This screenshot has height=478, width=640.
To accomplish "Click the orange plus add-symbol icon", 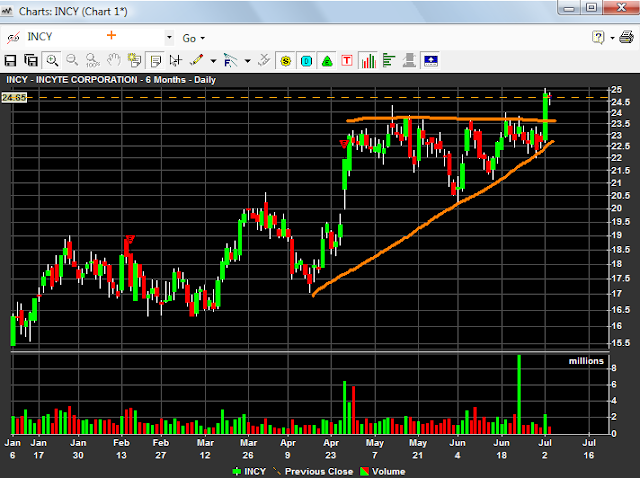I will (111, 36).
